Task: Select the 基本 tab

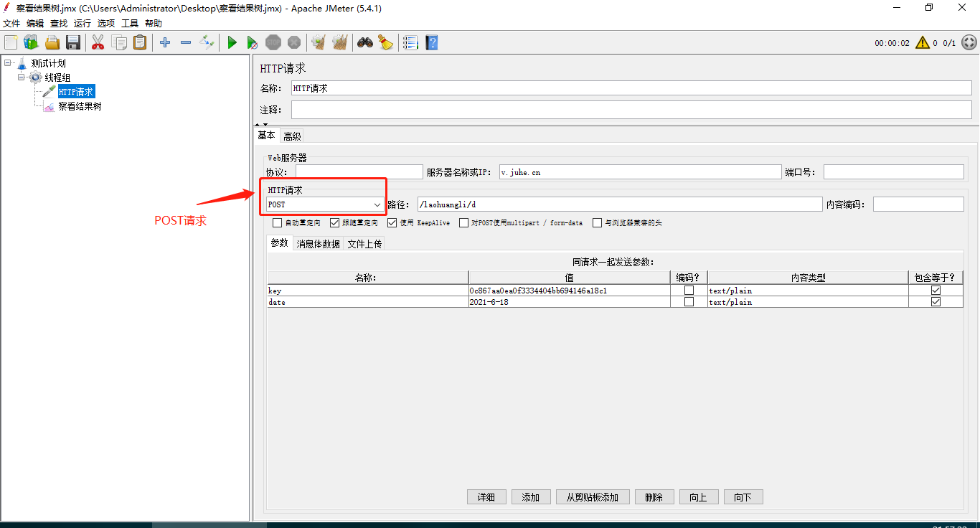Action: 267,136
